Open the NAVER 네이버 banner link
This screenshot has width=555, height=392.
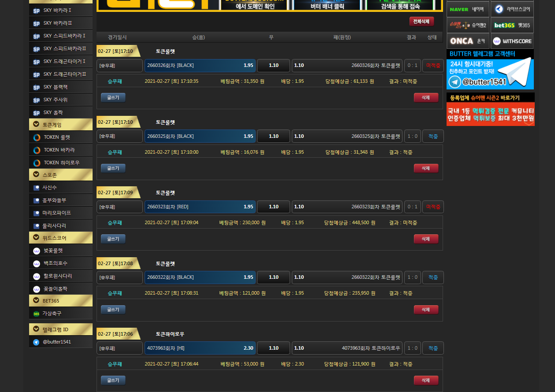coord(468,9)
